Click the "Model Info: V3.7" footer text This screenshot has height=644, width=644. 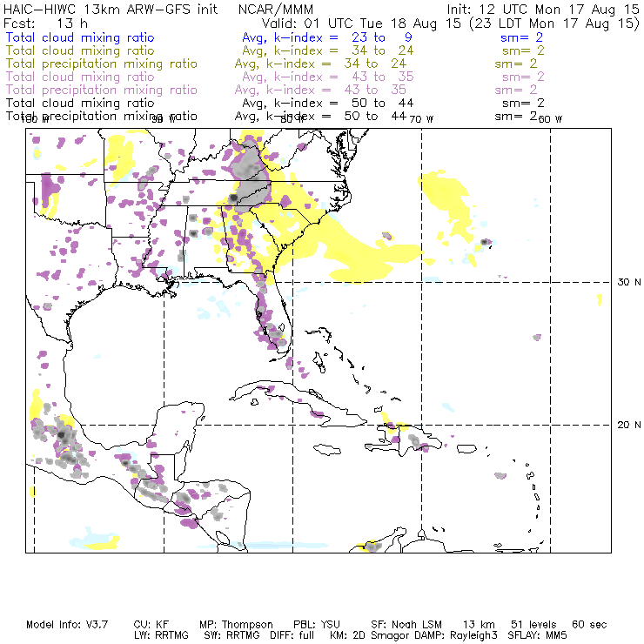67,625
